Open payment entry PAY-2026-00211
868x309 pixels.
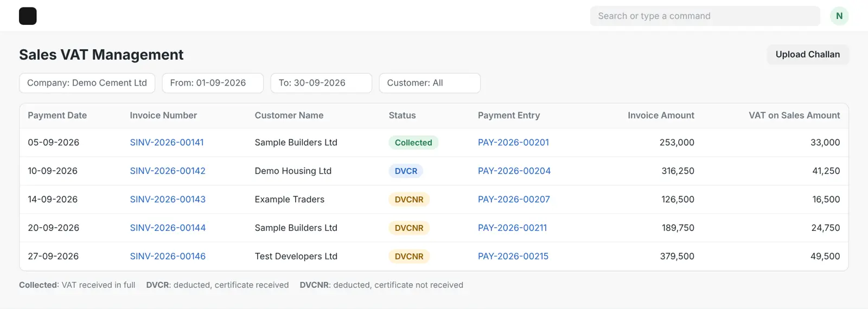coord(512,228)
